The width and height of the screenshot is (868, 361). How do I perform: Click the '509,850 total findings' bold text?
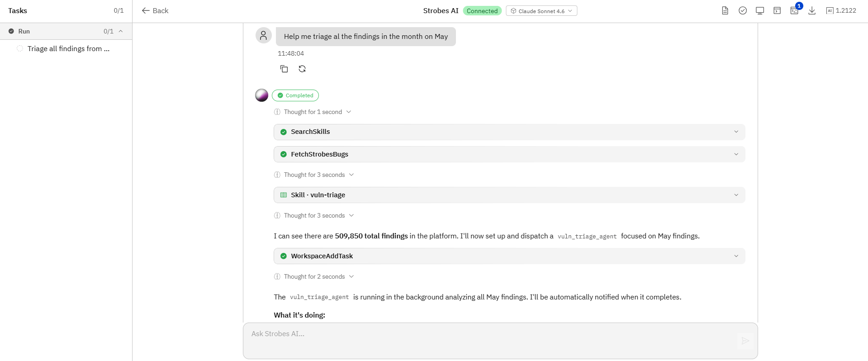click(x=371, y=236)
